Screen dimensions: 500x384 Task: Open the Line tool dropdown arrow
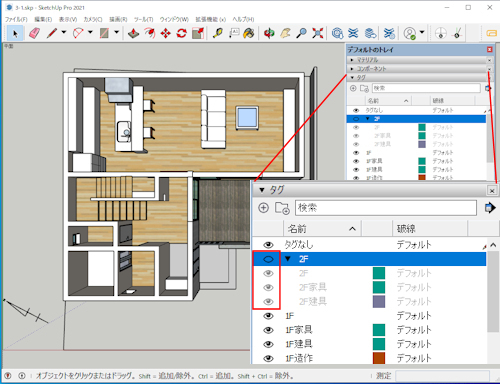64,32
